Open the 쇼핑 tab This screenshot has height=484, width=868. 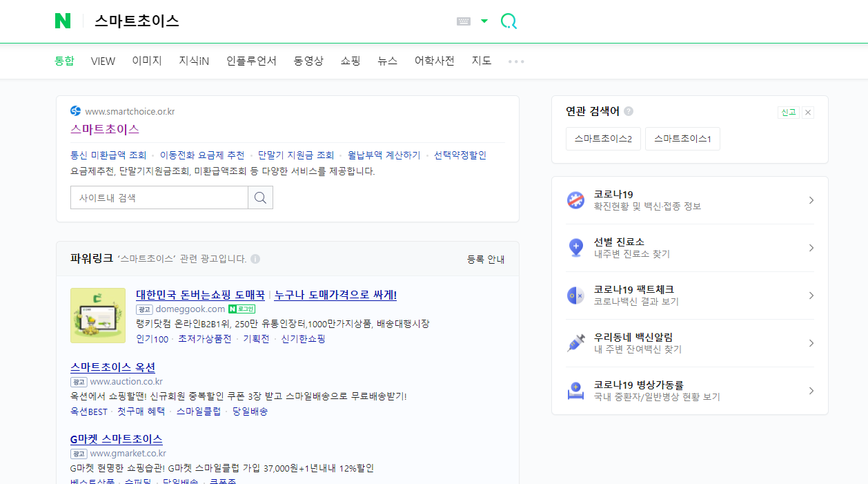(x=351, y=61)
